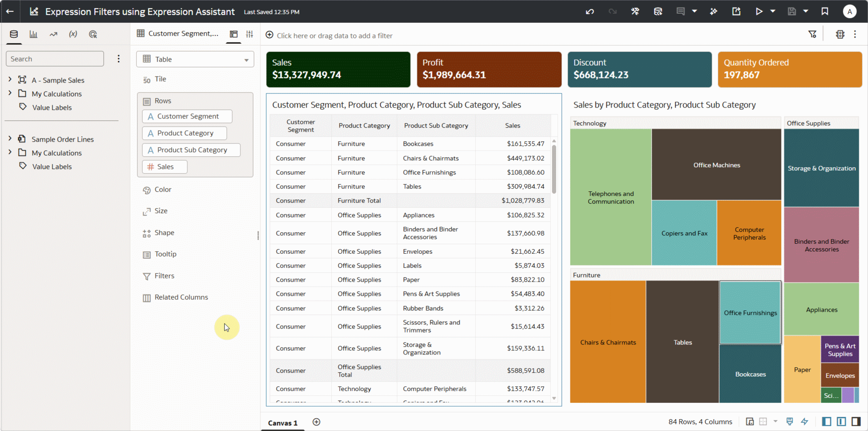This screenshot has width=868, height=431.
Task: Open the user avatar A menu
Action: pos(849,11)
